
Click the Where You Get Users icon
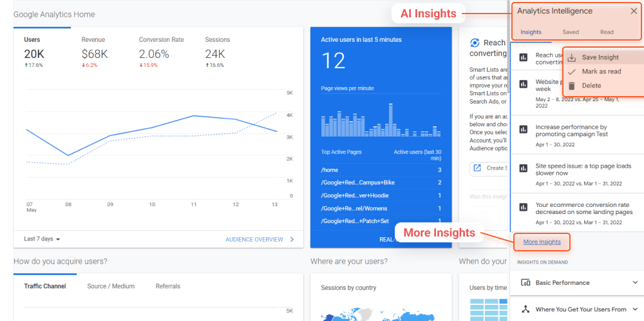tap(526, 309)
